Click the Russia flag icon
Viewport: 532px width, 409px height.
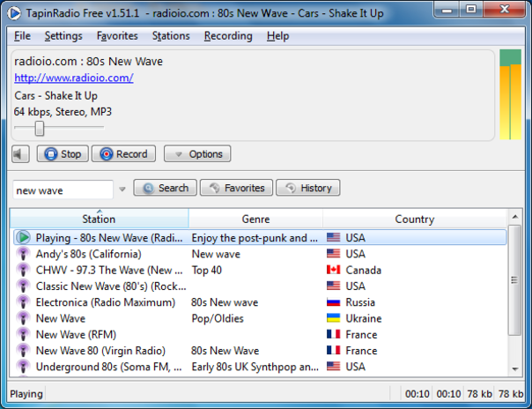tap(333, 301)
